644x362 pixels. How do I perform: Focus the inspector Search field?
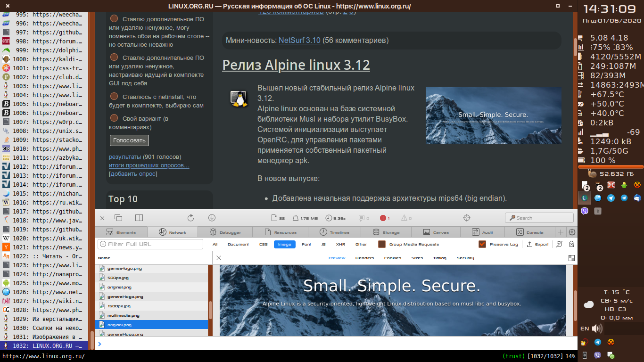[x=539, y=218]
